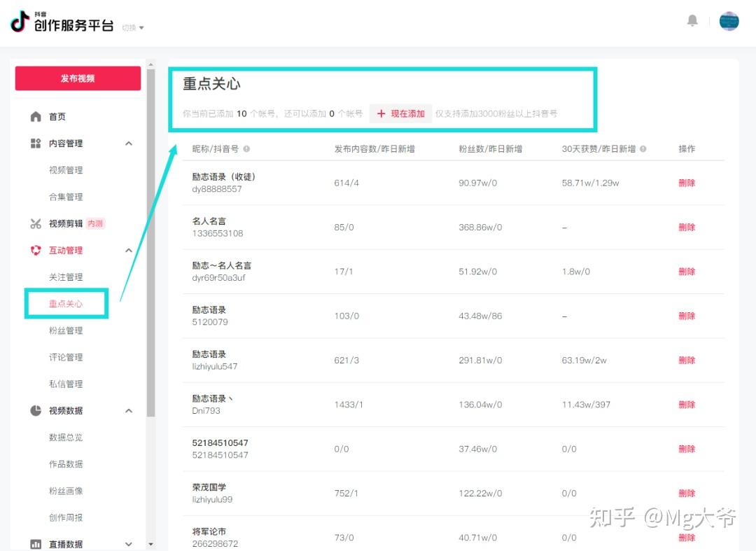The image size is (756, 551).
Task: Delete the 励志语录（收徒）account row
Action: click(687, 183)
